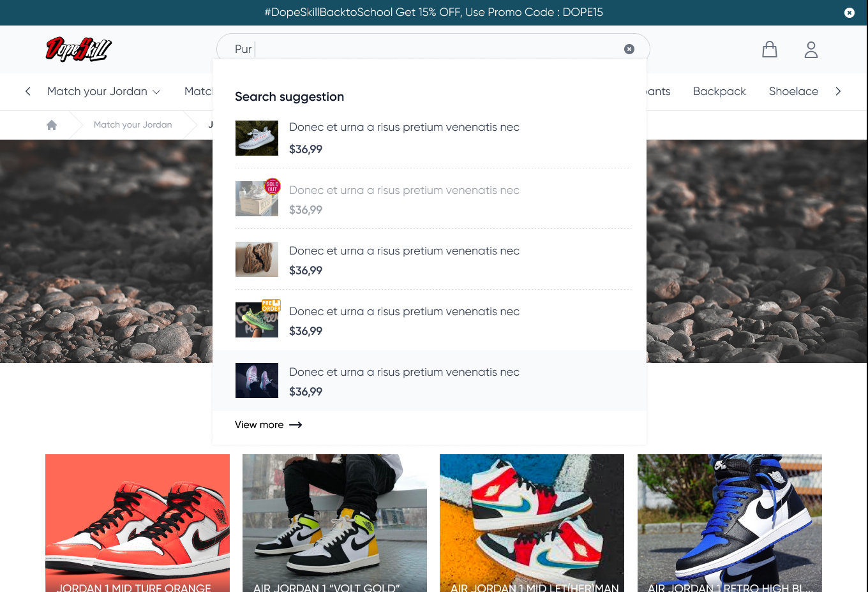Go to home via breadcrumb icon
The width and height of the screenshot is (868, 592).
[x=52, y=125]
